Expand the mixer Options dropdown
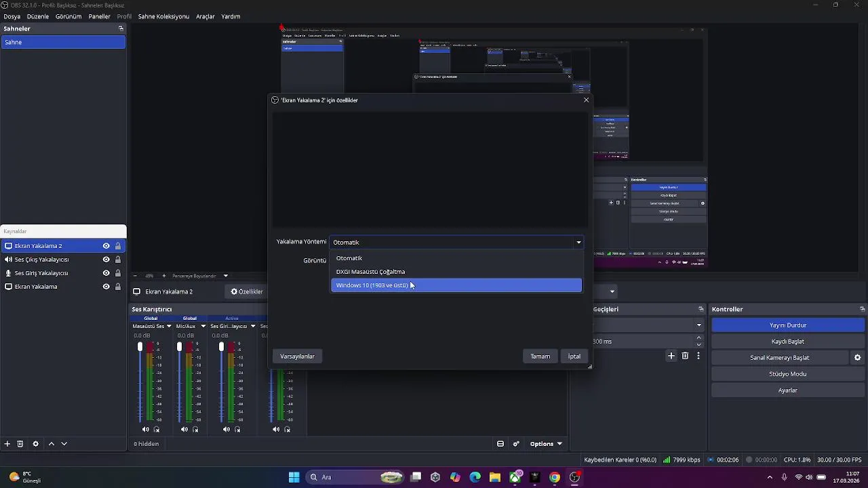Image resolution: width=868 pixels, height=488 pixels. (x=546, y=444)
